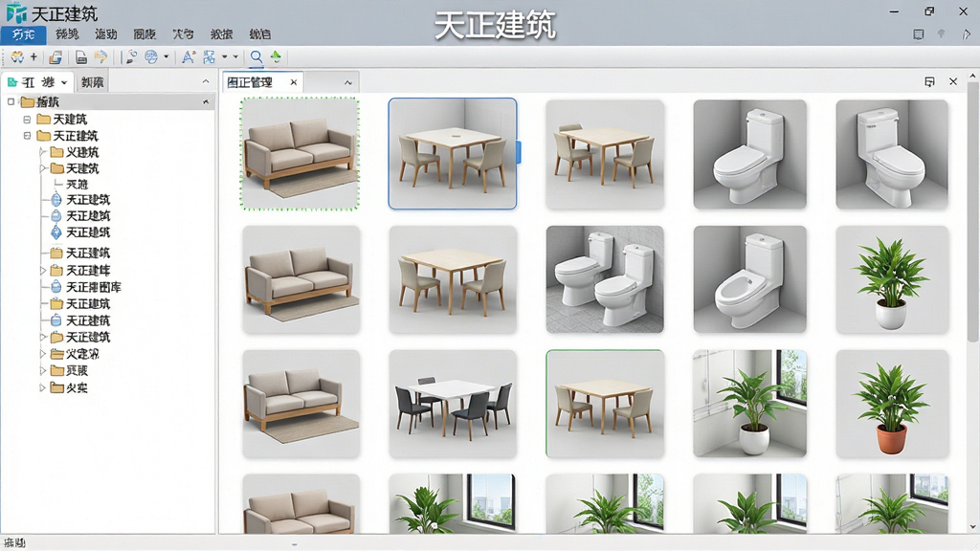Viewport: 980px width, 551px height.
Task: Click the gallery scrollbar's up arrow
Action: click(x=972, y=77)
